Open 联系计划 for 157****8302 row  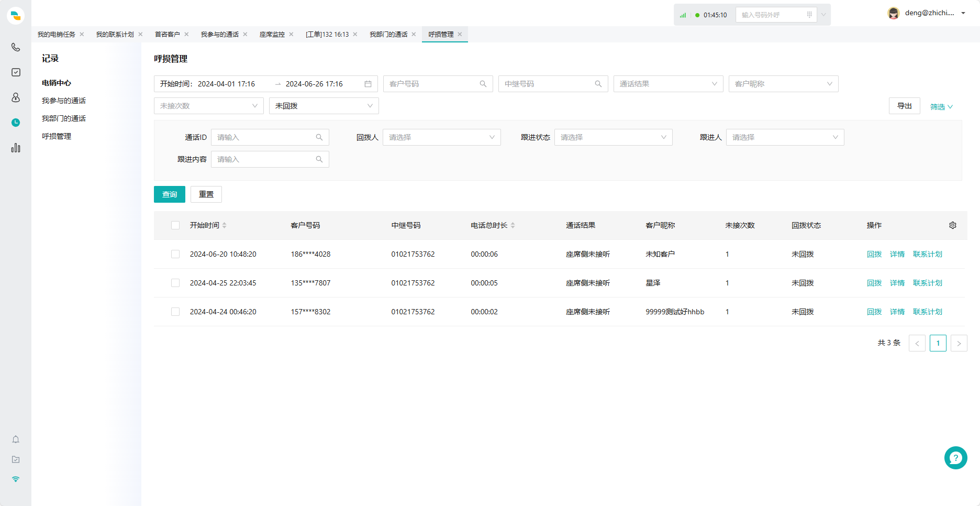pos(928,312)
